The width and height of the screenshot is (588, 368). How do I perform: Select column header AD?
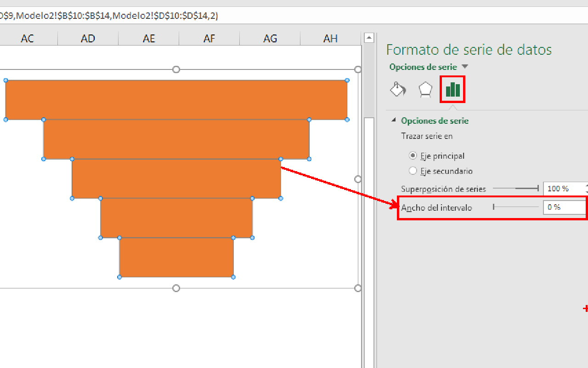pos(88,39)
